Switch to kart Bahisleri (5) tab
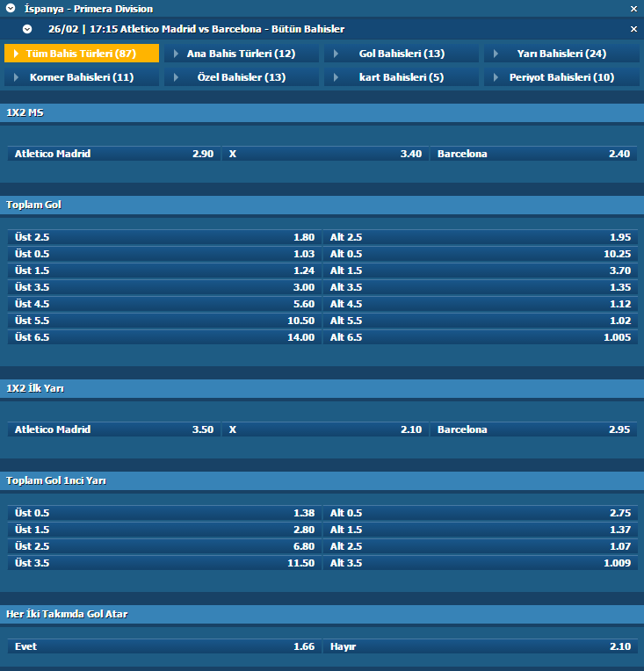Image resolution: width=644 pixels, height=671 pixels. click(x=402, y=77)
